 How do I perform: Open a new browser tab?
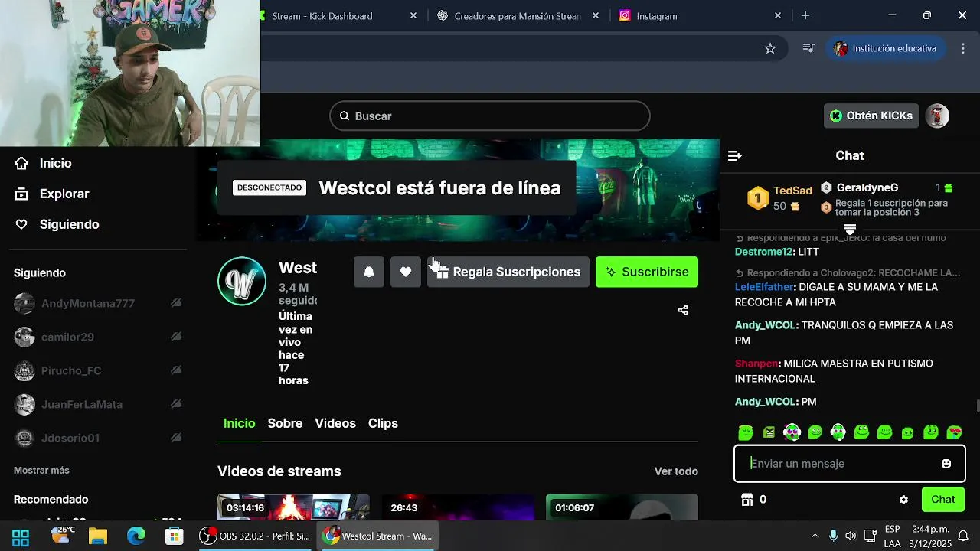[x=805, y=15]
